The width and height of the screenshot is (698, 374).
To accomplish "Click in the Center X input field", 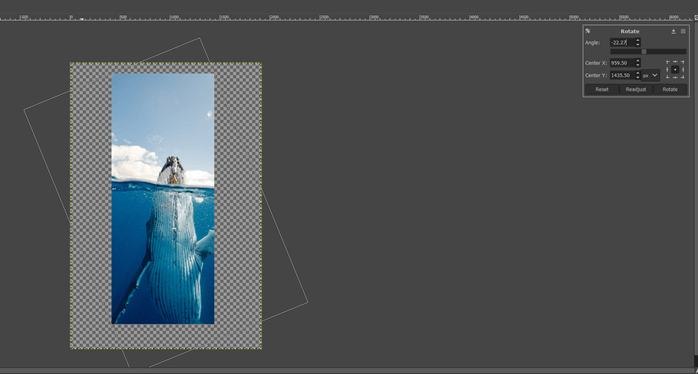I will (x=622, y=63).
